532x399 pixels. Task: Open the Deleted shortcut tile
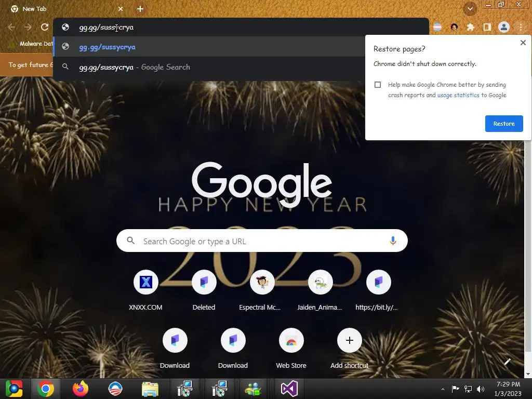(204, 290)
